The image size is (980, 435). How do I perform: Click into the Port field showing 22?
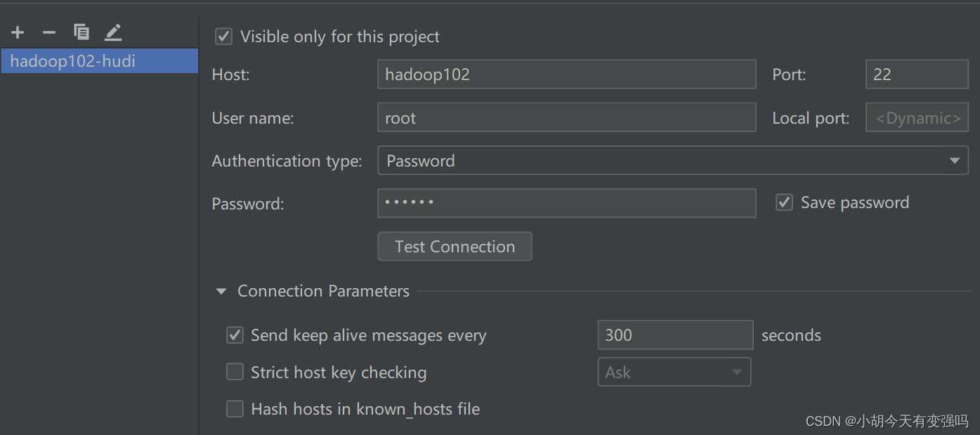click(917, 74)
